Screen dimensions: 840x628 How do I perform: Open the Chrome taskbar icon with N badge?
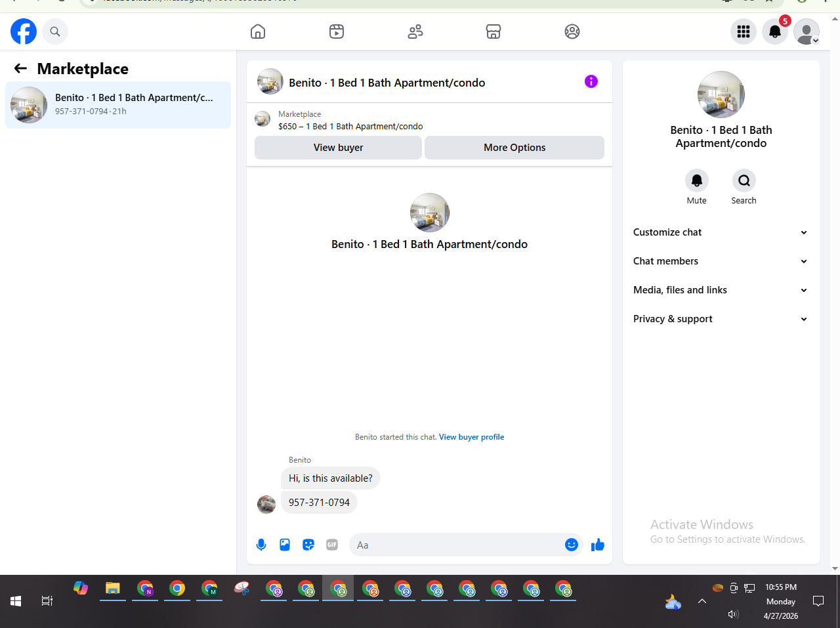pyautogui.click(x=145, y=588)
